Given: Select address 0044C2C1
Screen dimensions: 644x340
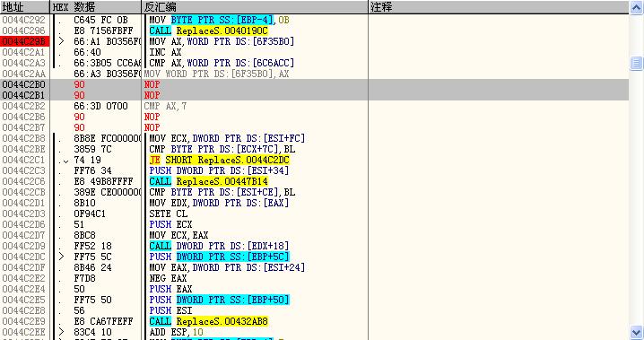Looking at the screenshot, I should click(24, 160).
